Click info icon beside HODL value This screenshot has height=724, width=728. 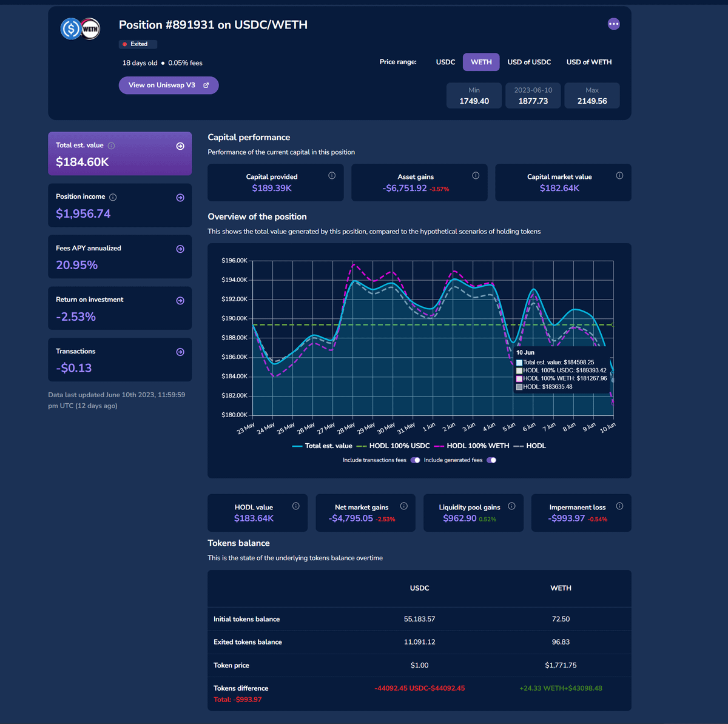click(295, 506)
